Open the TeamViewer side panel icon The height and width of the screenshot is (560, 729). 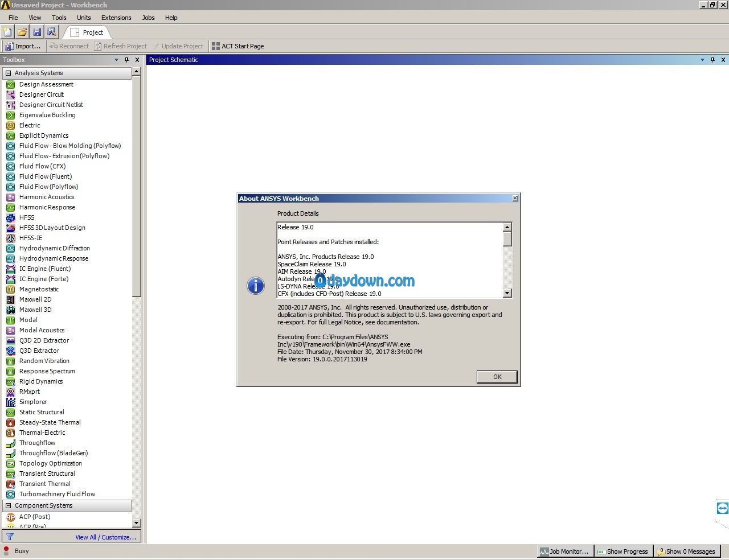point(722,508)
